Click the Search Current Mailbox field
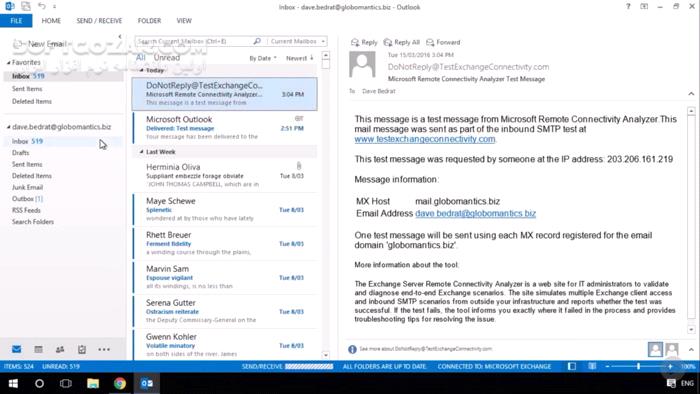Viewport: 700px width, 394px height. click(x=193, y=41)
